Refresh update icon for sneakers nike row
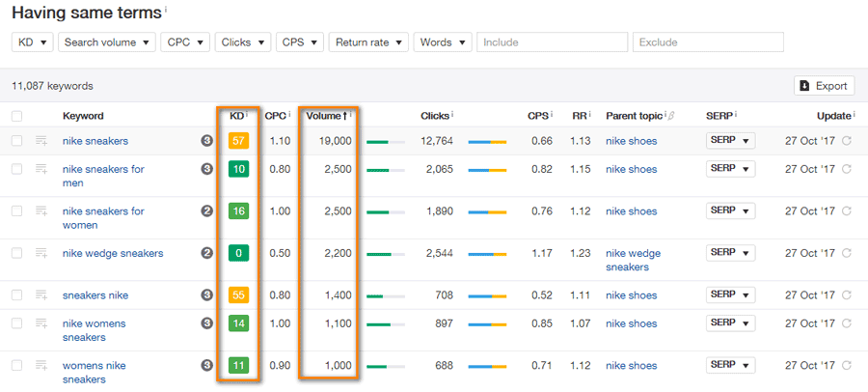Image resolution: width=868 pixels, height=392 pixels. [847, 295]
